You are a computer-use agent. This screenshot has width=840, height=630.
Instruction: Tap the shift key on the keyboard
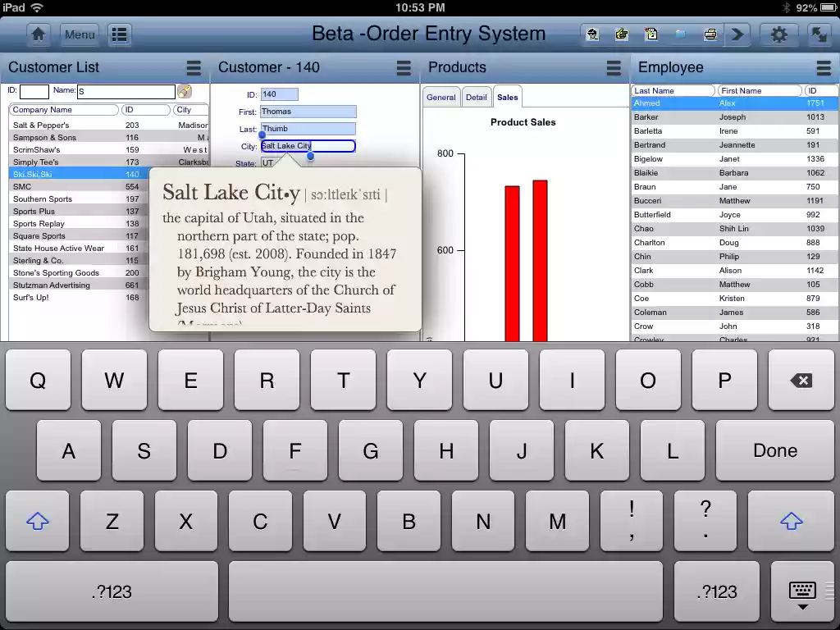point(37,521)
